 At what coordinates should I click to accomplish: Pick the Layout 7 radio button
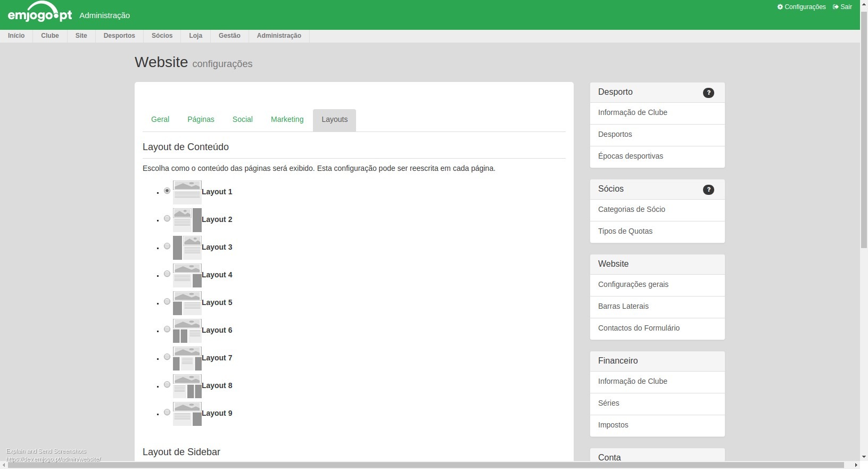167,357
